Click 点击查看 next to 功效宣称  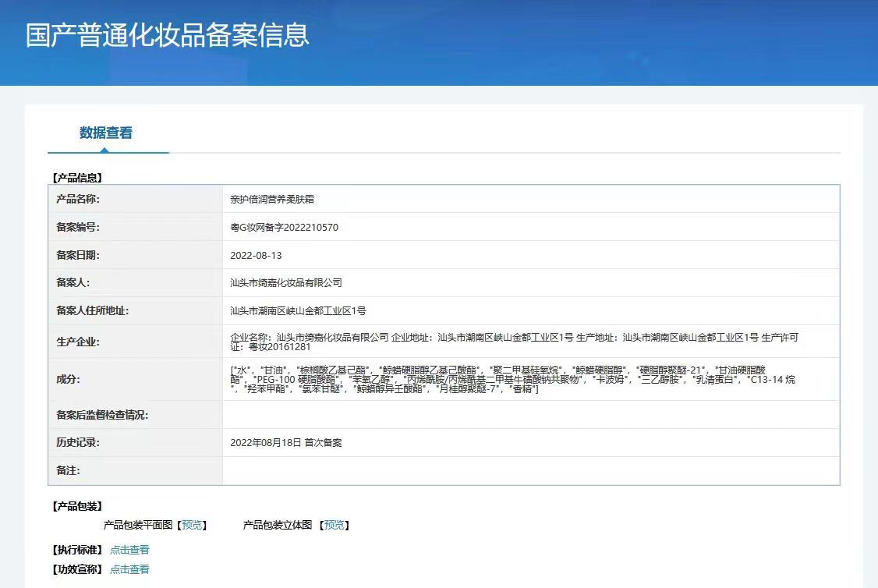tap(130, 569)
